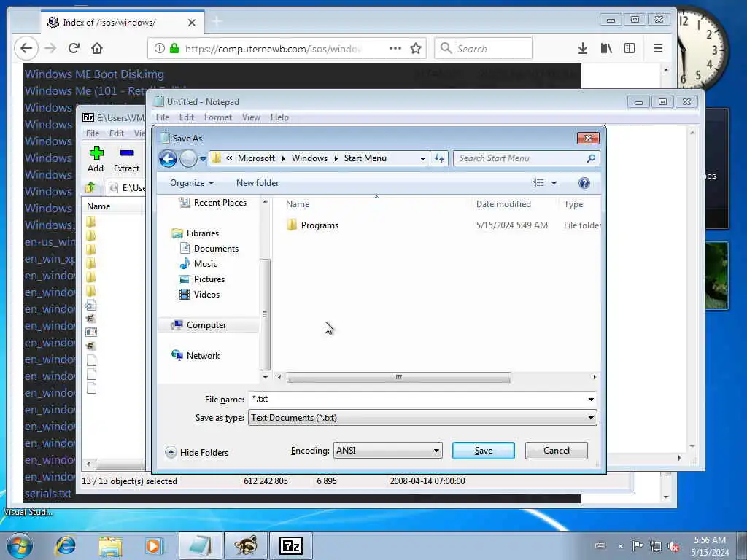The image size is (747, 560).
Task: Open recent locations dropdown in Save As
Action: coord(203,158)
